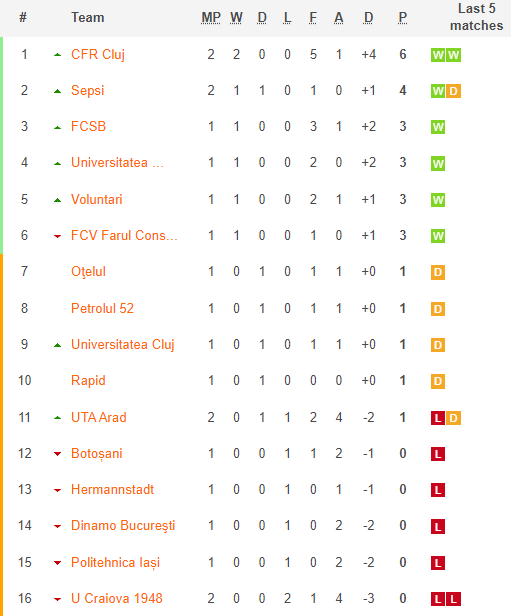Open the Politehnica Iași team link
Viewport: 511px width, 616px height.
[115, 563]
